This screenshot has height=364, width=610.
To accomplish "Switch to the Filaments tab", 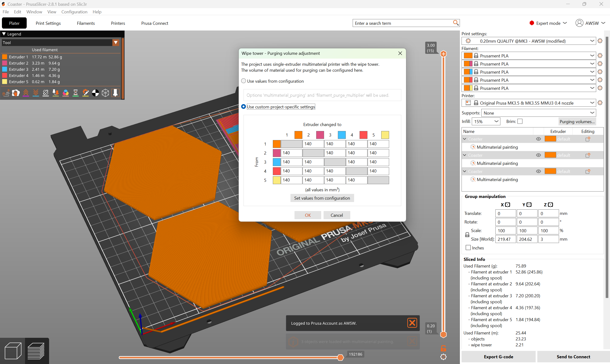I will click(86, 23).
